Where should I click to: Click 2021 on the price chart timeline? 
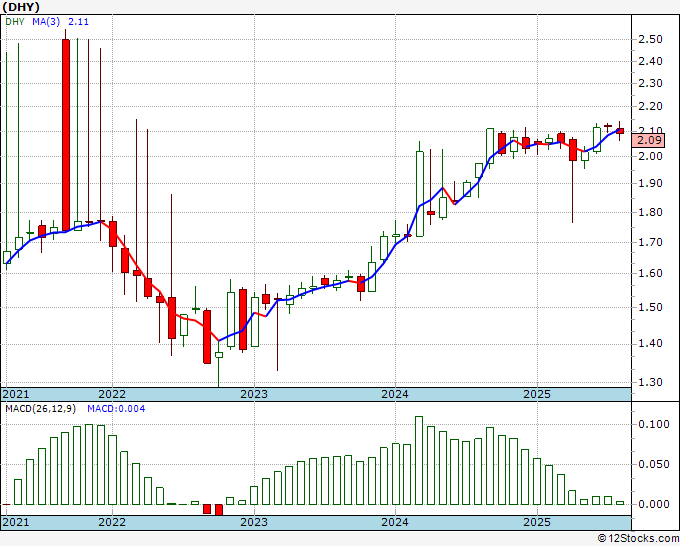16,394
